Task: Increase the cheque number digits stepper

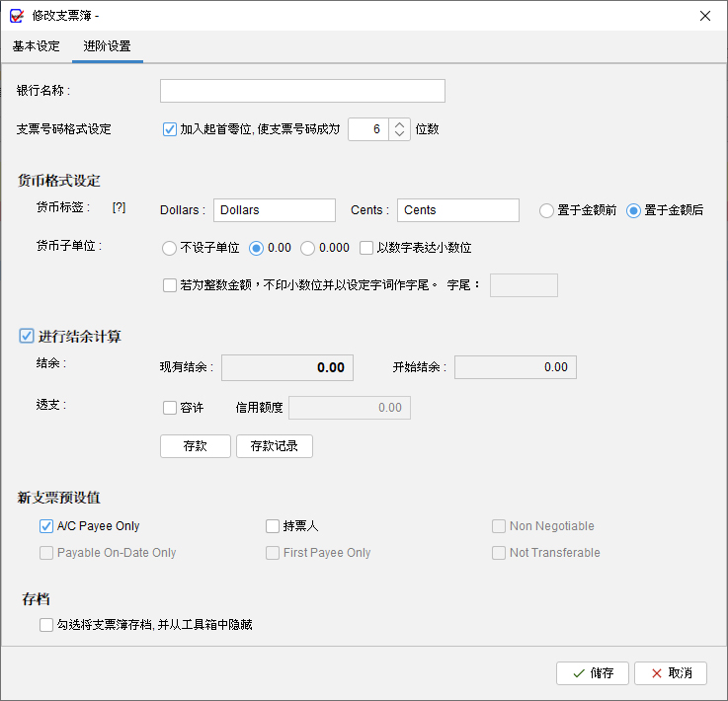Action: (x=399, y=123)
